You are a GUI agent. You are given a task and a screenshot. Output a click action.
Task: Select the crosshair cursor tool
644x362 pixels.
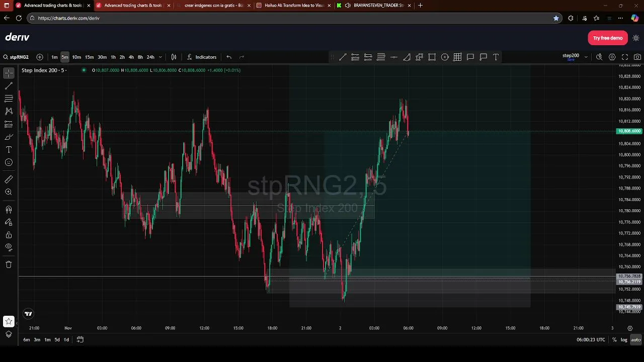pos(9,73)
